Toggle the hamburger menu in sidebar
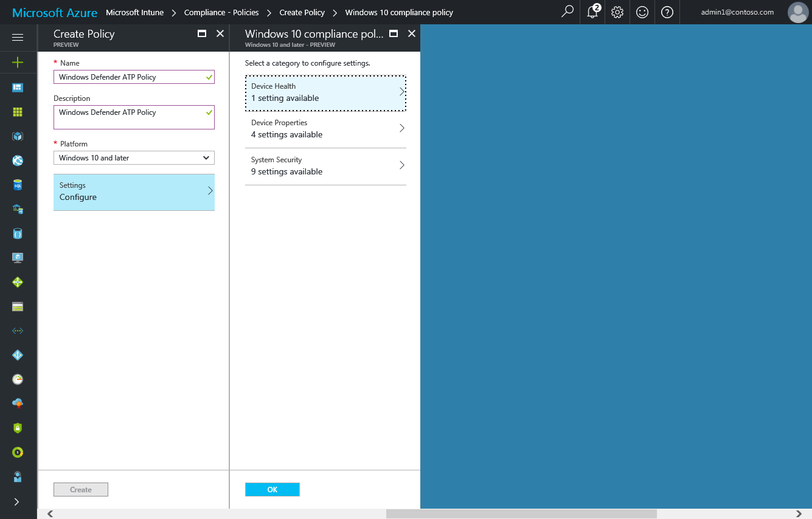Image resolution: width=812 pixels, height=519 pixels. click(18, 38)
